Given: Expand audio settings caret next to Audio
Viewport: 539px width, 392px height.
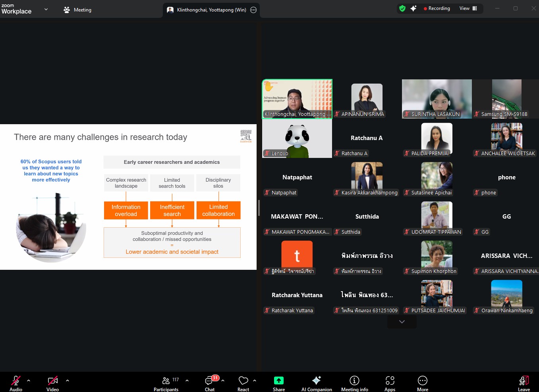Looking at the screenshot, I should coord(29,380).
